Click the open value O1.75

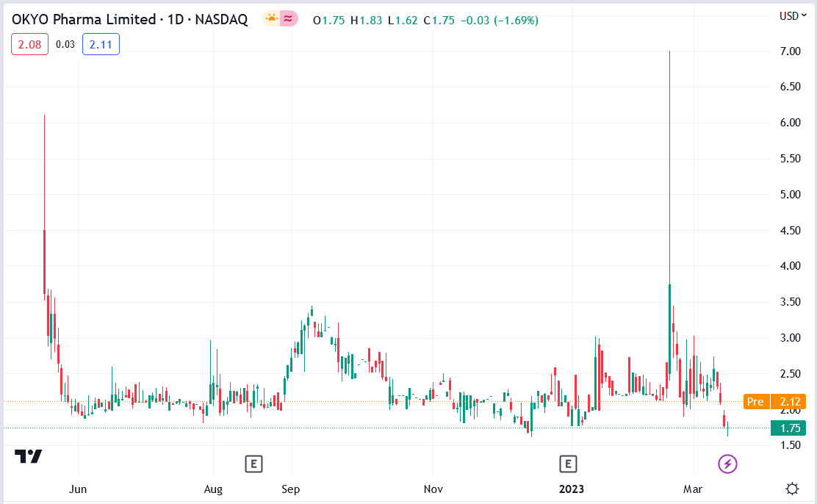(328, 21)
